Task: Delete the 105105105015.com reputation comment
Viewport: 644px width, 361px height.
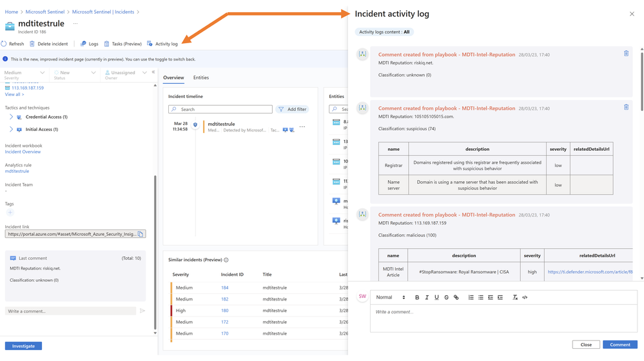Action: point(626,107)
